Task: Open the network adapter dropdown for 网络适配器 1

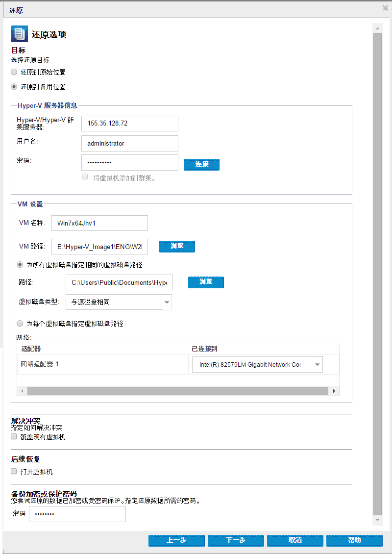Action: [x=317, y=364]
